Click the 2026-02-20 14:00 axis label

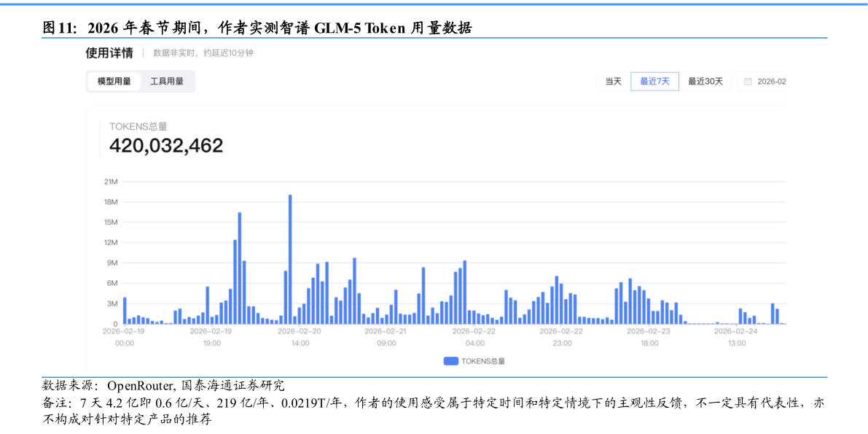pos(300,336)
